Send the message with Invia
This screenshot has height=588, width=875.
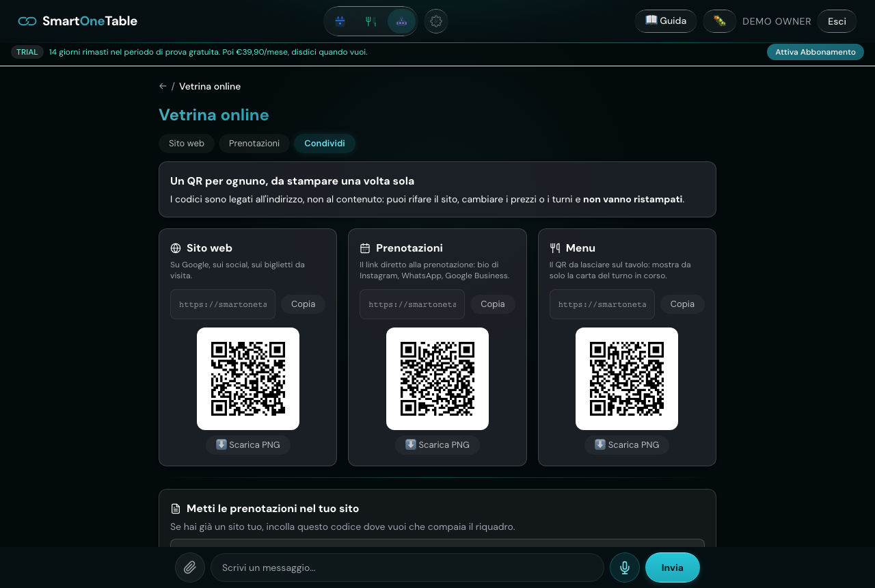coord(673,567)
